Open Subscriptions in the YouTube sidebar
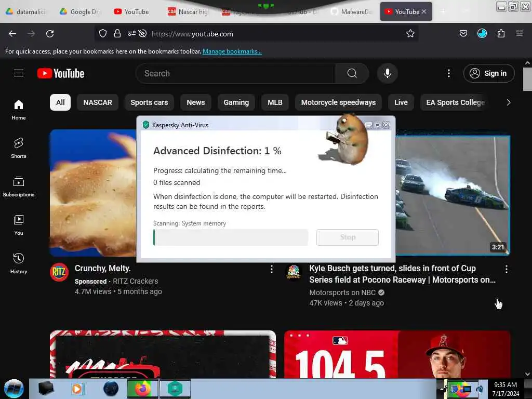532x399 pixels. pos(19,187)
